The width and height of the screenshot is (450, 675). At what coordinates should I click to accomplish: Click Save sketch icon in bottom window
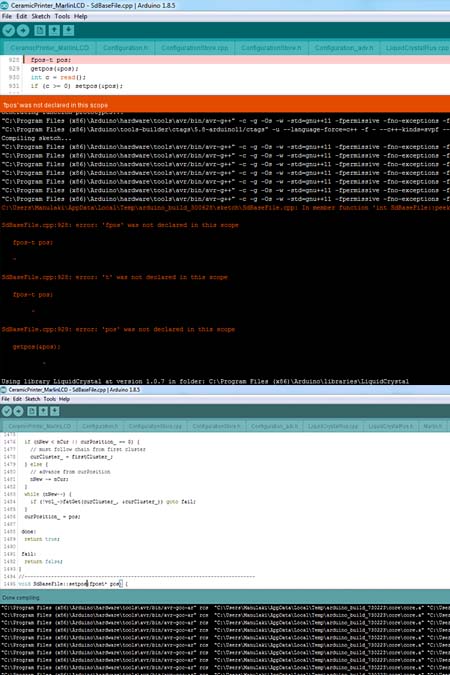point(55,411)
